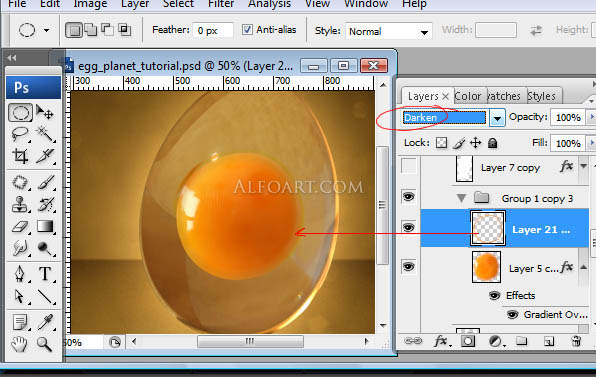
Task: Select the Smudge tool
Action: (20, 249)
